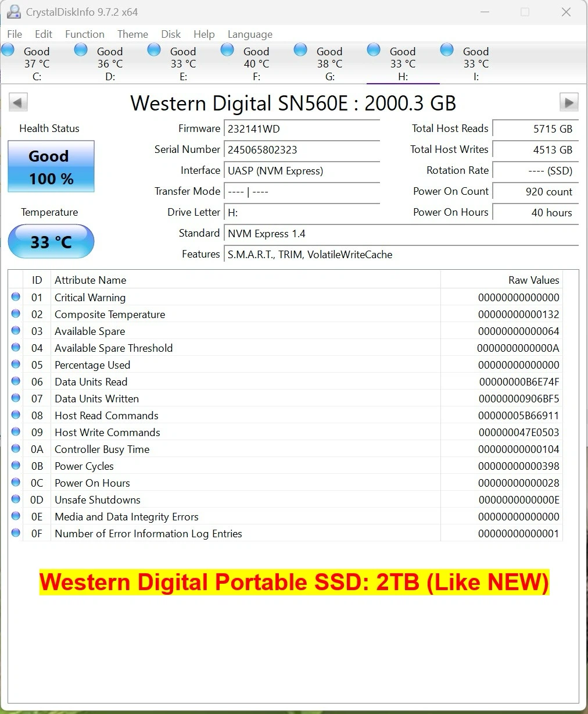This screenshot has width=588, height=714.
Task: Click status orb for Power Cycles row
Action: pos(16,465)
